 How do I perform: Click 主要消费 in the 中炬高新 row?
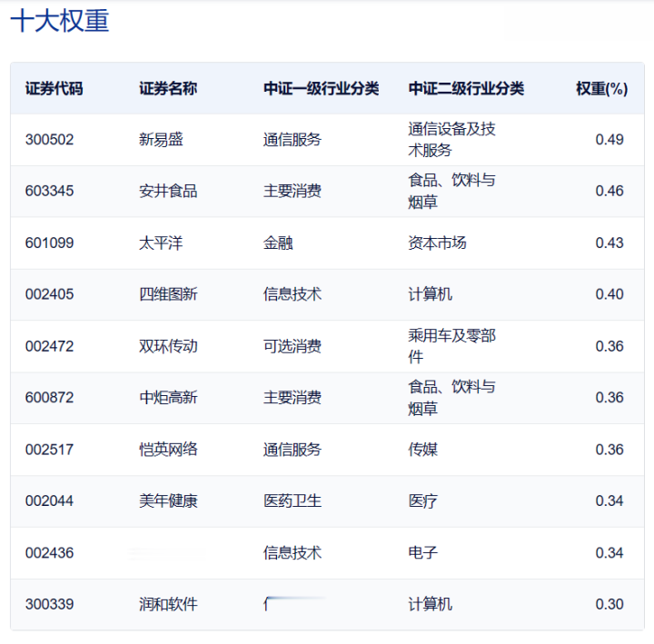coord(292,398)
